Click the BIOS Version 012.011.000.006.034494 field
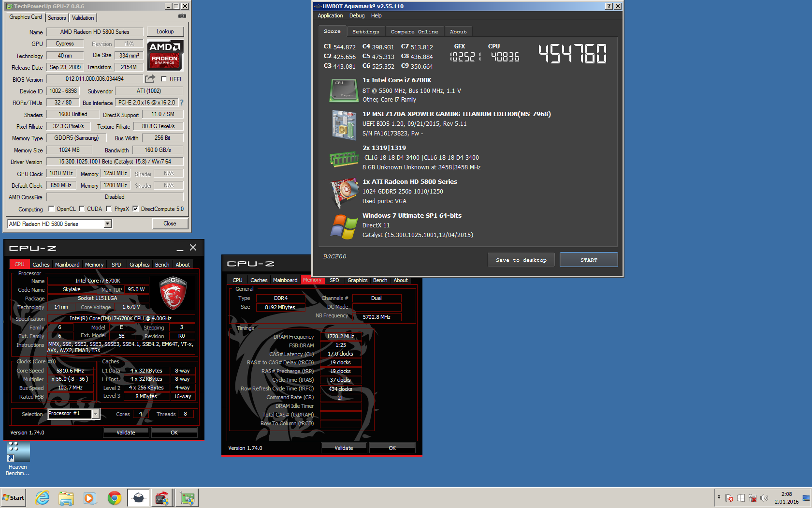This screenshot has width=812, height=508. [95, 79]
